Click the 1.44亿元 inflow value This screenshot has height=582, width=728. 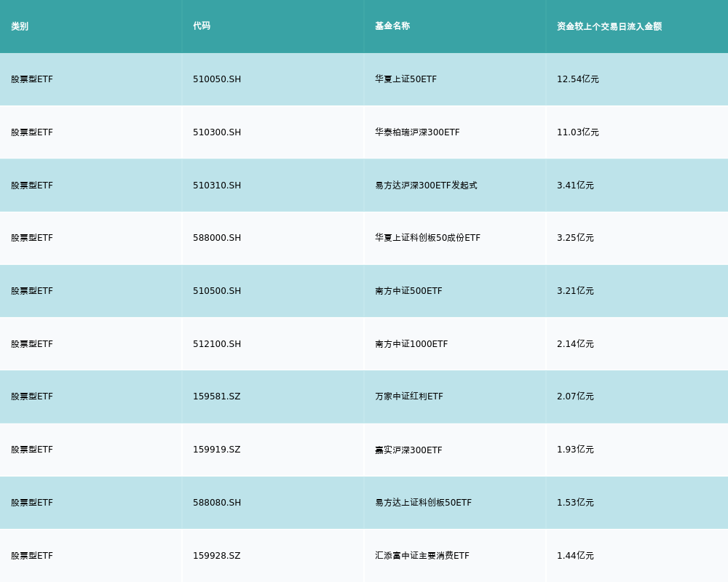[x=575, y=556]
